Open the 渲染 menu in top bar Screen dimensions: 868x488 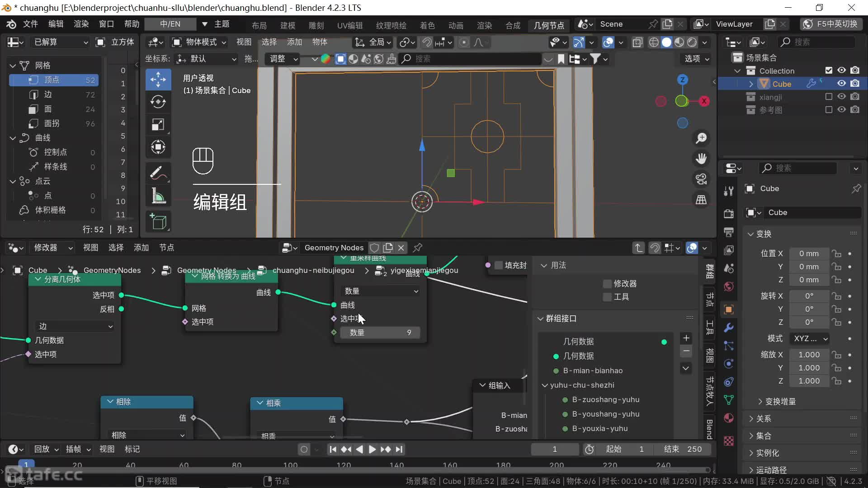(81, 24)
